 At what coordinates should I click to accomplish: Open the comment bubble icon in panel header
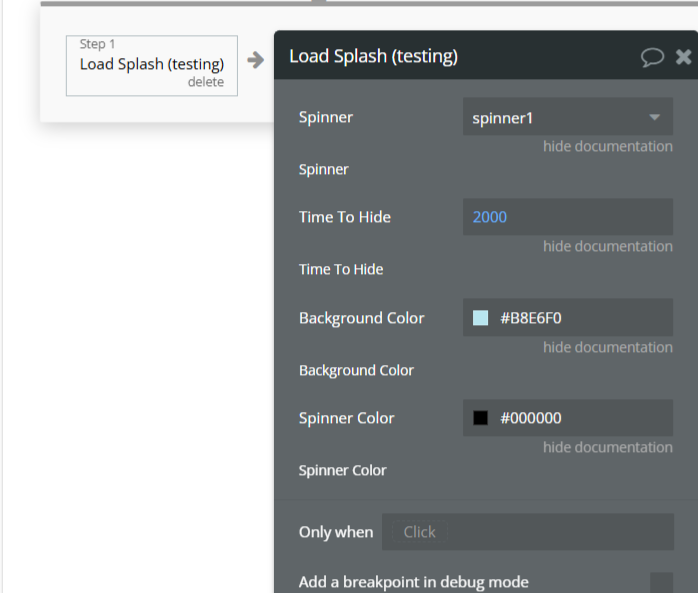652,57
